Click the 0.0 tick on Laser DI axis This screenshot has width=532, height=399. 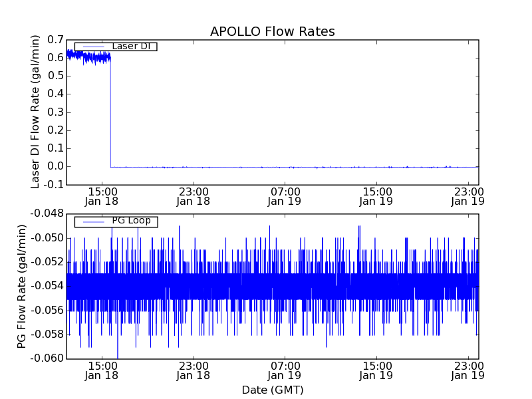click(55, 167)
